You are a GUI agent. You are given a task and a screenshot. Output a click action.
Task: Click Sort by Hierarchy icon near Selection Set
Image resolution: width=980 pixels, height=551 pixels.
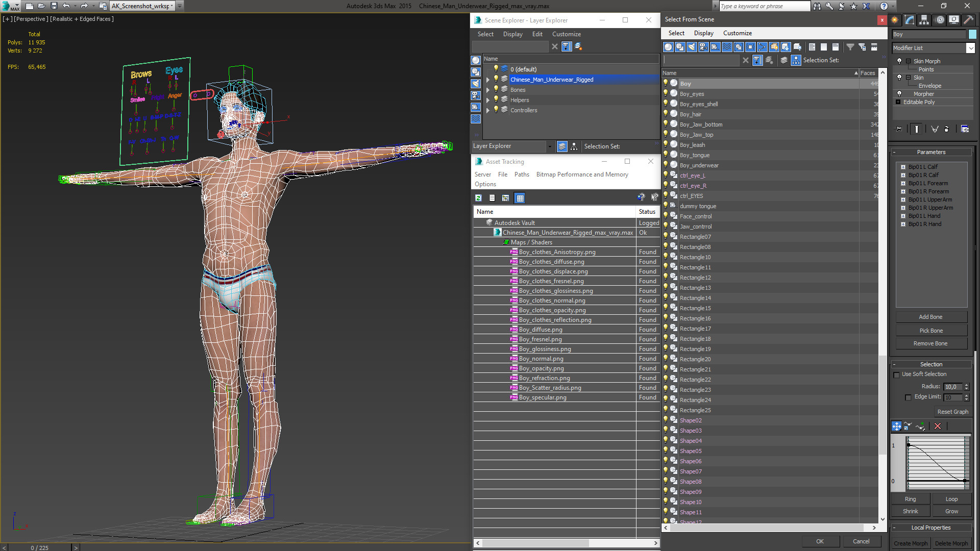(796, 60)
